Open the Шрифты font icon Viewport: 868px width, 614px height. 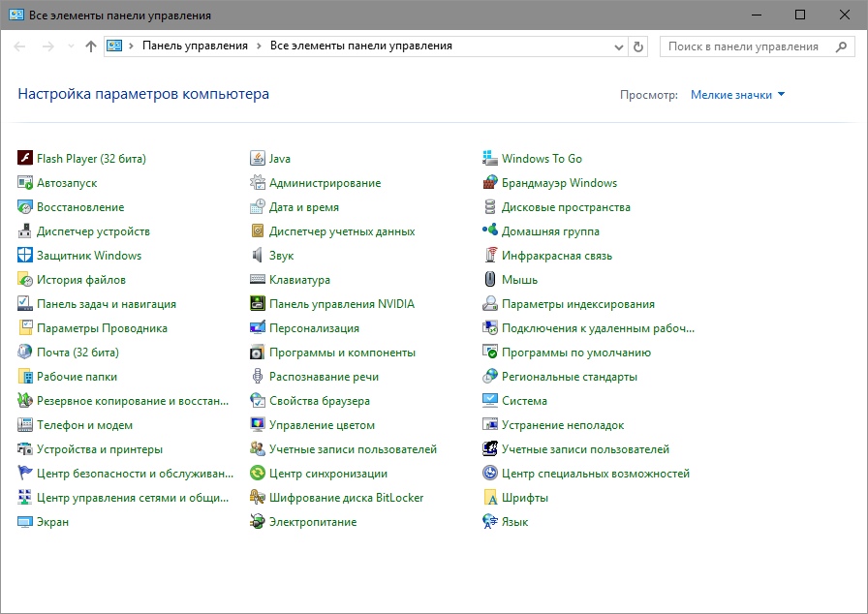point(490,497)
